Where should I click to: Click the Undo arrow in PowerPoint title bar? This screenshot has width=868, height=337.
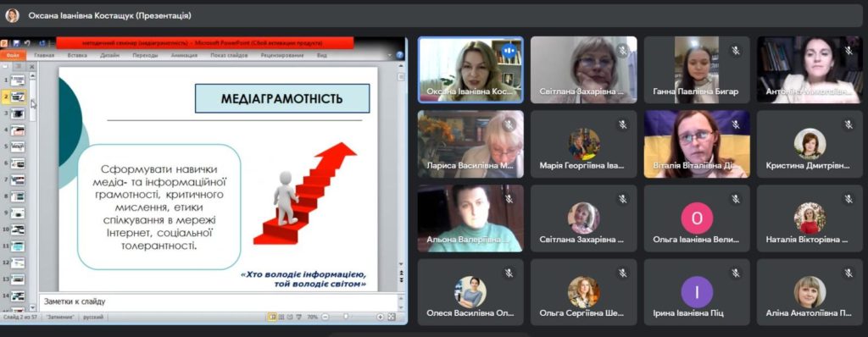[27, 42]
